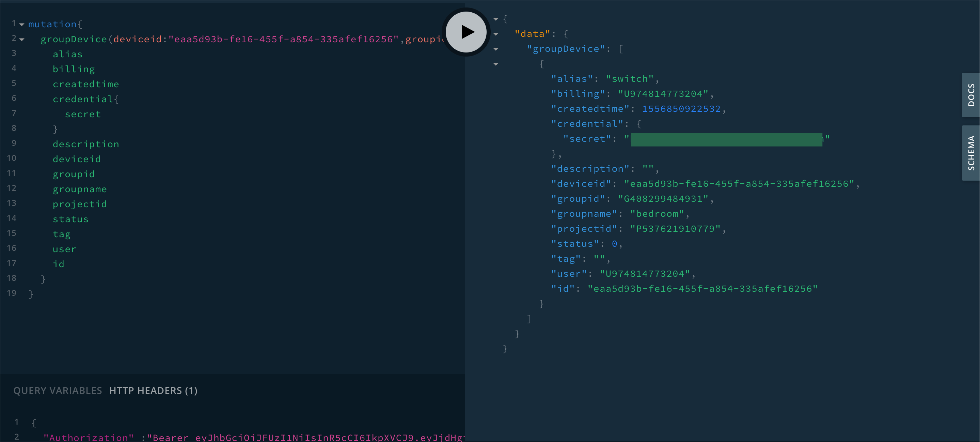Open the DOCS side tab
The height and width of the screenshot is (442, 980).
[971, 95]
